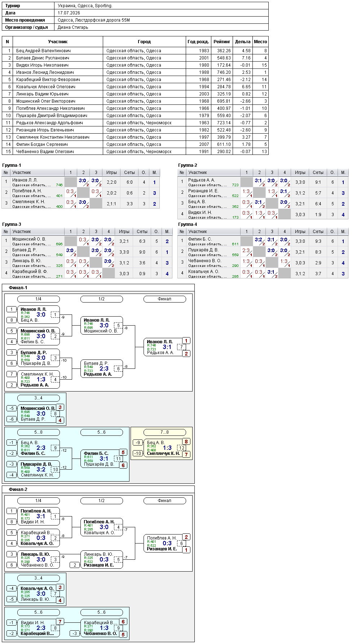
Task: Click place badge 1 next to Ризанцев И. Е.
Action: tap(186, 550)
